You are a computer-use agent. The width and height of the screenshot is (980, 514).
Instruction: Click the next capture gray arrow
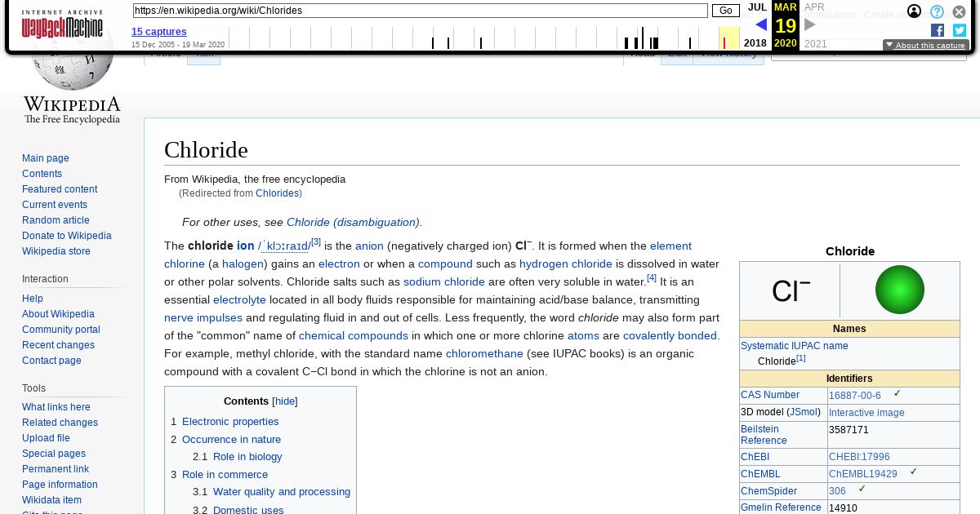point(810,24)
